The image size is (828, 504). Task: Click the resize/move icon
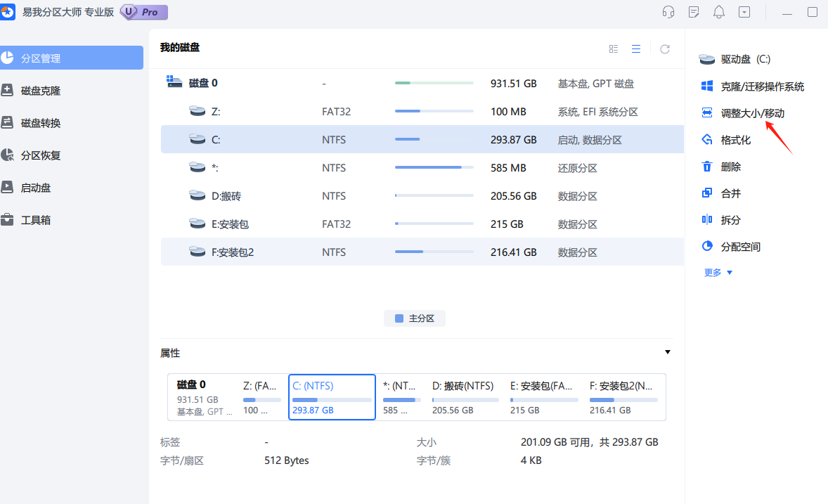coord(707,112)
